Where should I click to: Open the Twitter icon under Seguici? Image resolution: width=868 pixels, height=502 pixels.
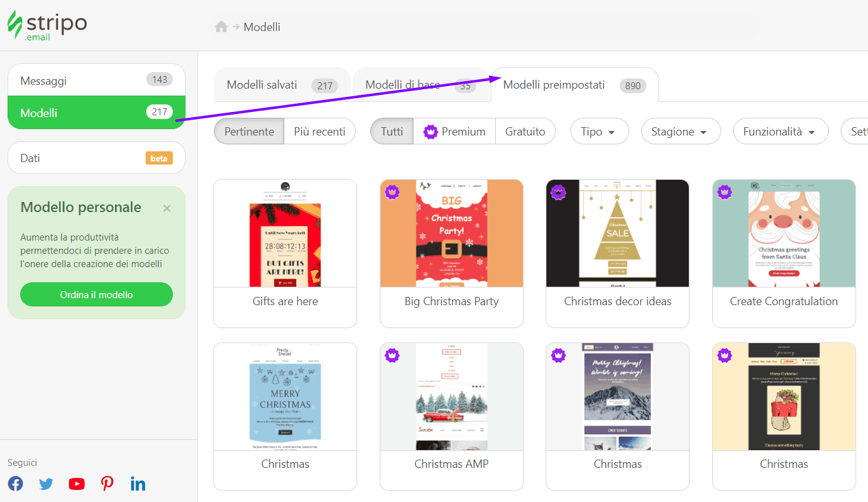tap(46, 484)
